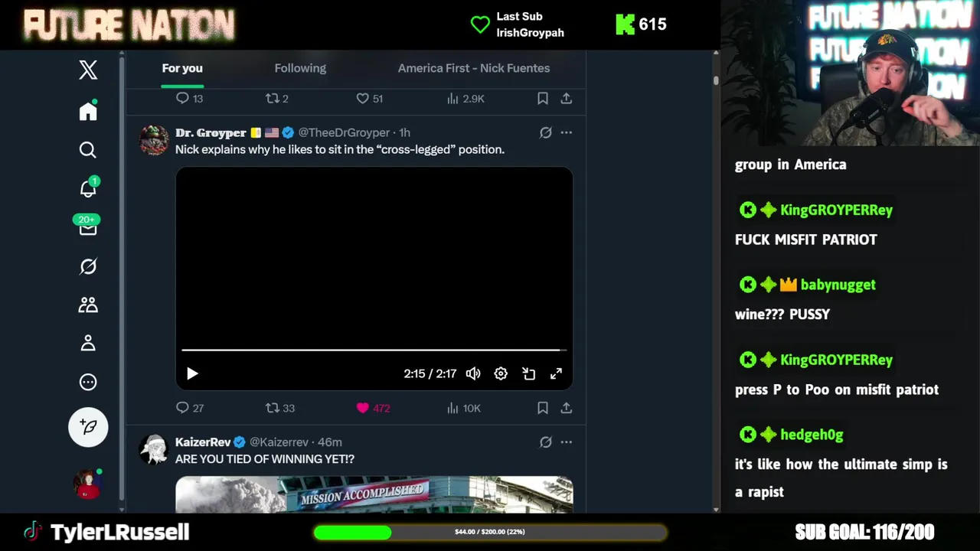Toggle video picture-in-picture mode icon
This screenshot has height=551, width=980.
pyautogui.click(x=528, y=373)
